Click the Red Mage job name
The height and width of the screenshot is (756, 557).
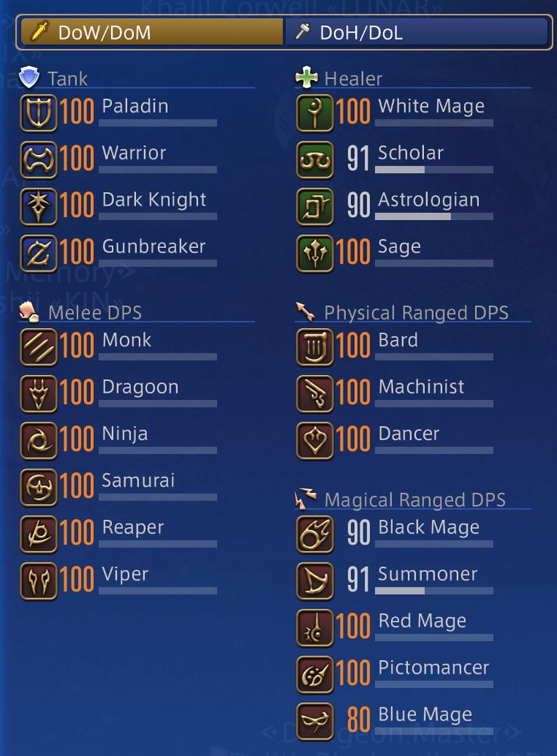[x=422, y=621]
